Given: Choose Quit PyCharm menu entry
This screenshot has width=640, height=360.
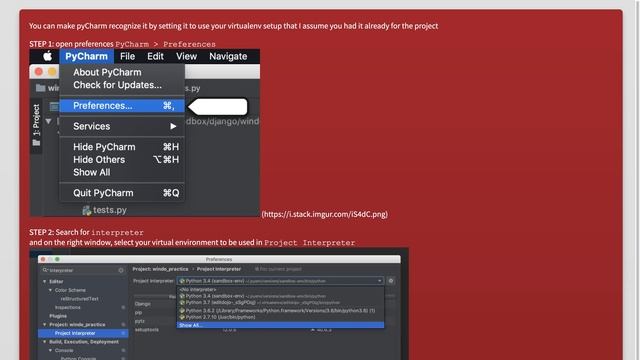Looking at the screenshot, I should point(122,193).
